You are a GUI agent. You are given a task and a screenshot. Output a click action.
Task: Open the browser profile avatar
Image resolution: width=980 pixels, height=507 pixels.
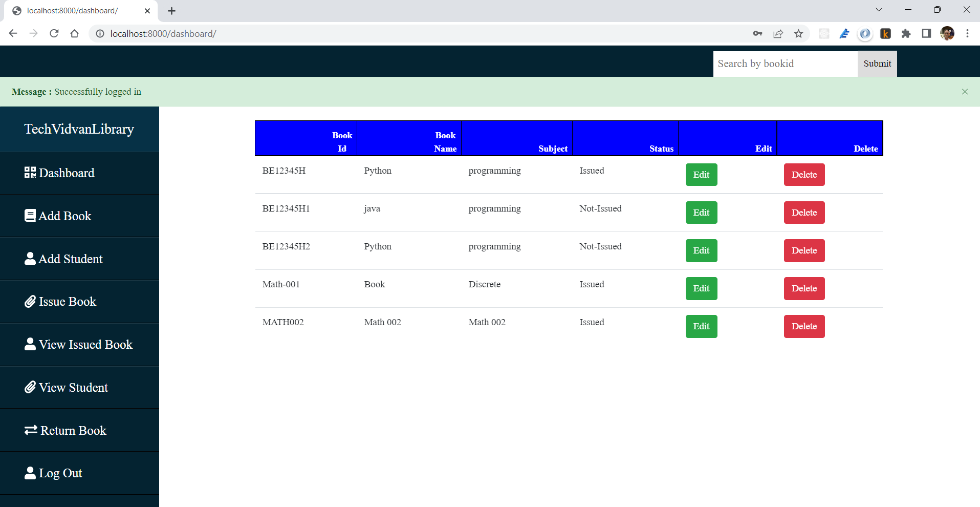click(947, 33)
